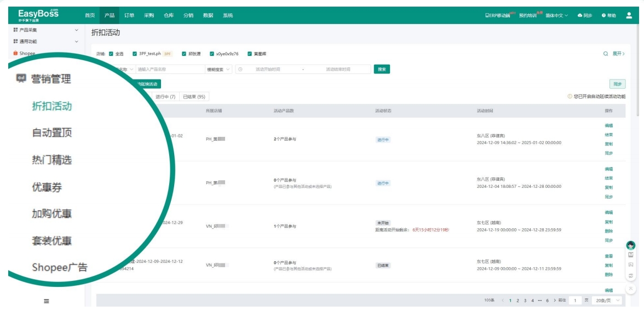Open the 系统 top menu
Viewport: 644px width, 311px height.
228,15
